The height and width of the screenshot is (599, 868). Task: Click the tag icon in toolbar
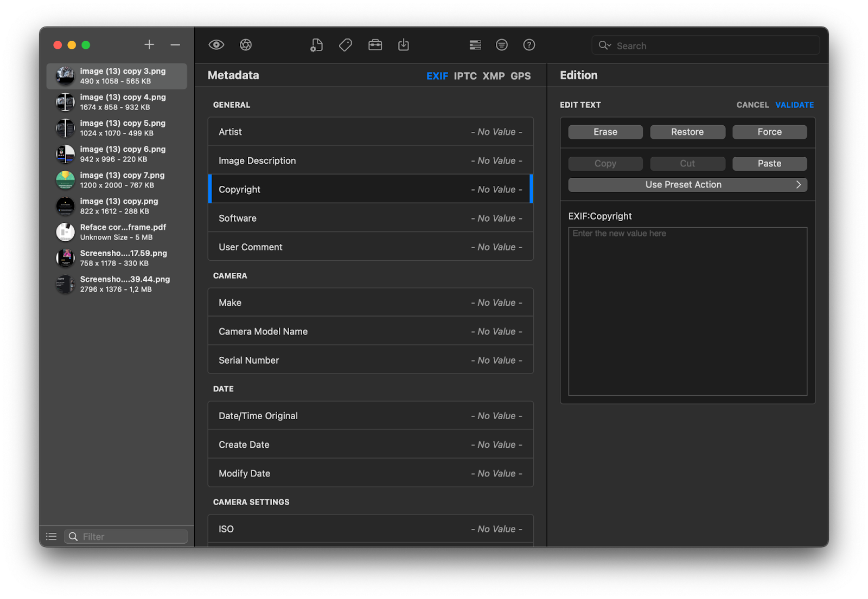point(346,45)
